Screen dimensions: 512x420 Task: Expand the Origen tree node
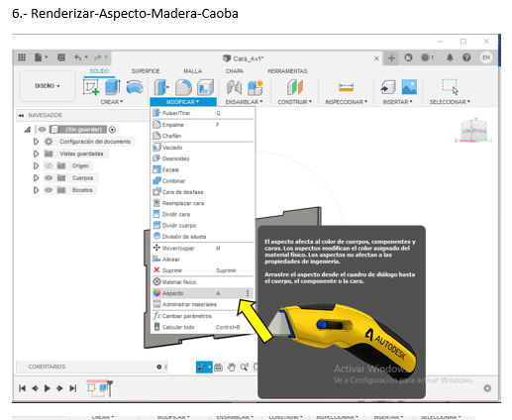36,165
